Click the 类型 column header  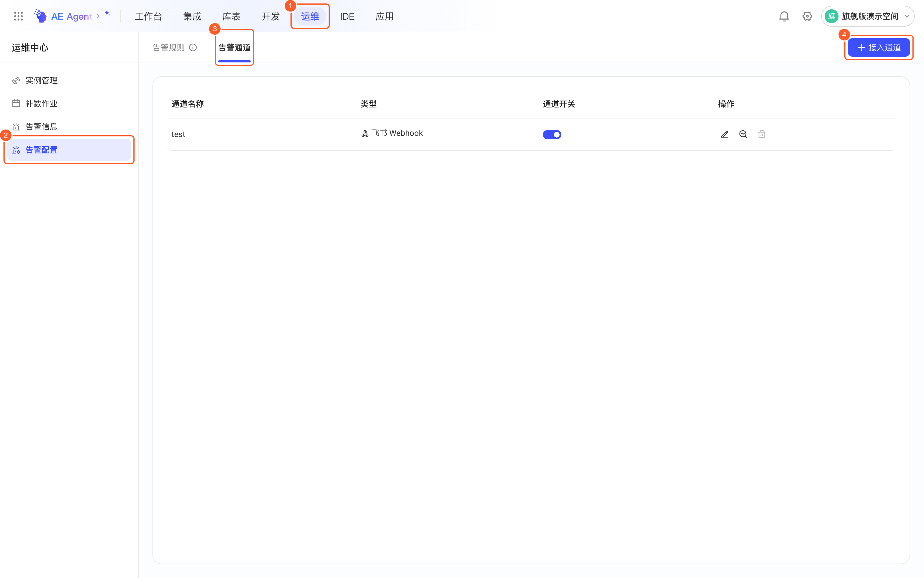[369, 104]
